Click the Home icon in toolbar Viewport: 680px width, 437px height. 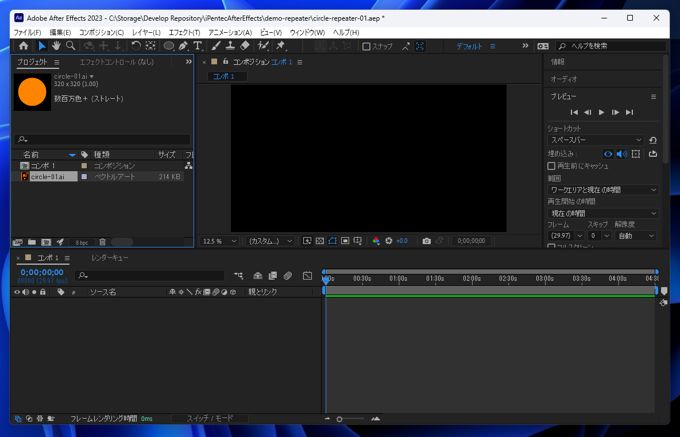pyautogui.click(x=24, y=46)
